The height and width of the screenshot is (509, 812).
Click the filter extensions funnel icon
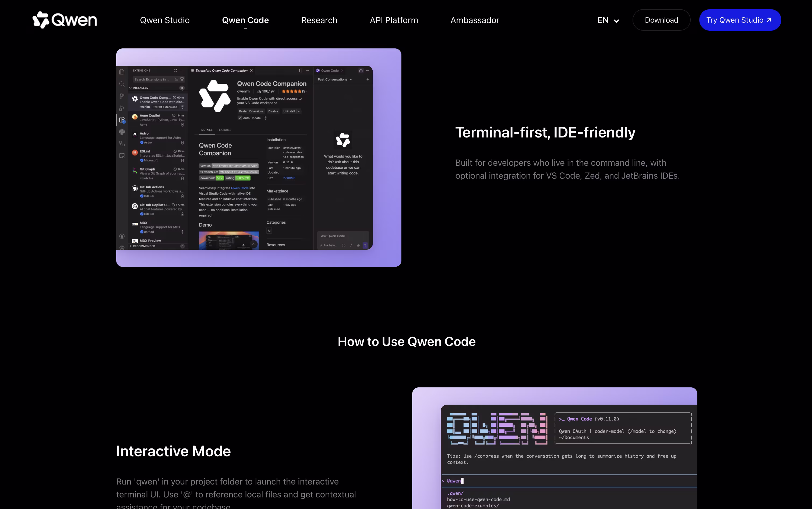click(x=182, y=79)
